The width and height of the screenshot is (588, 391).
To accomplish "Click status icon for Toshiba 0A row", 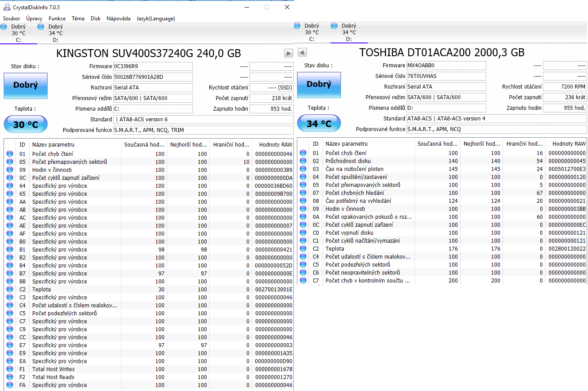I will tap(303, 217).
